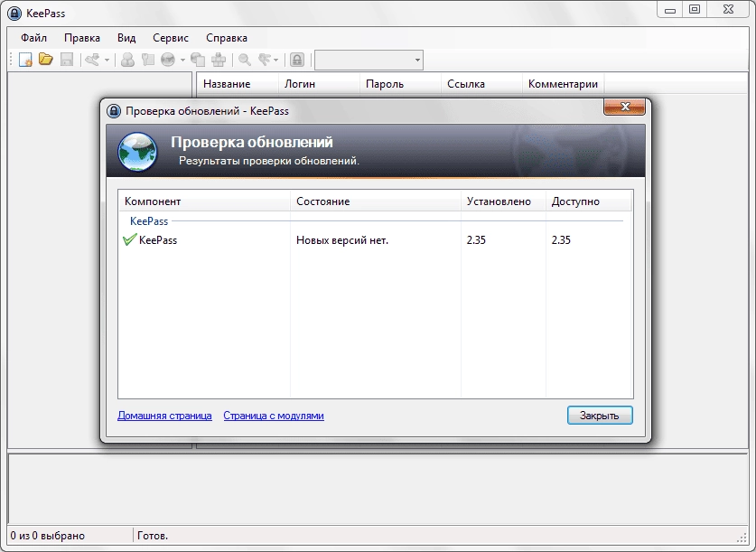Click 'Результаты проверки обновлений.' subtitle
756x552 pixels.
pyautogui.click(x=269, y=161)
